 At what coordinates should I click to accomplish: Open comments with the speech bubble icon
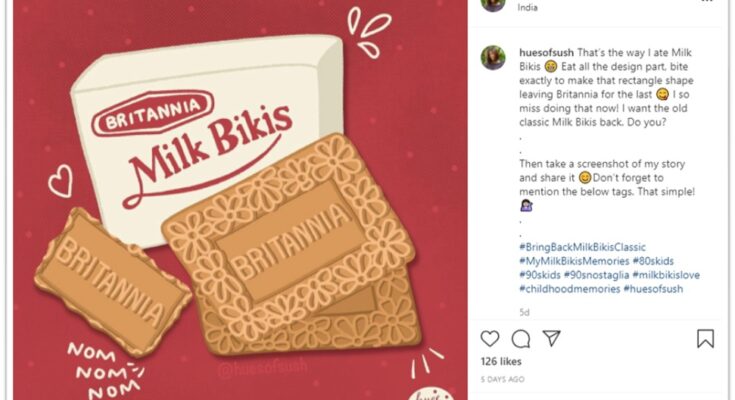[521, 339]
